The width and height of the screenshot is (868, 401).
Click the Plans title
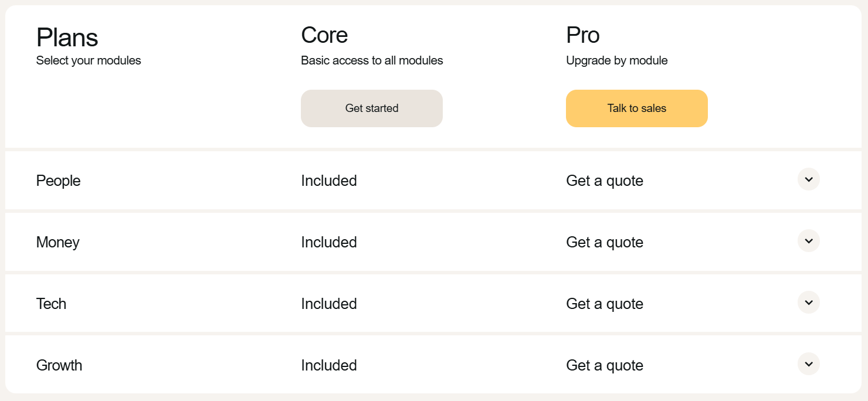(x=67, y=38)
